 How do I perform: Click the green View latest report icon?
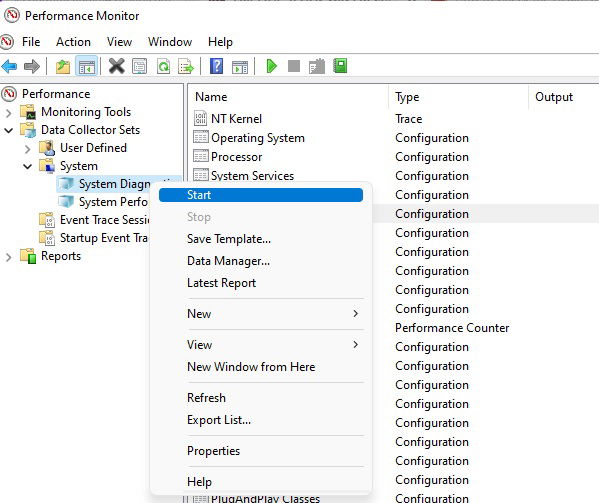340,66
